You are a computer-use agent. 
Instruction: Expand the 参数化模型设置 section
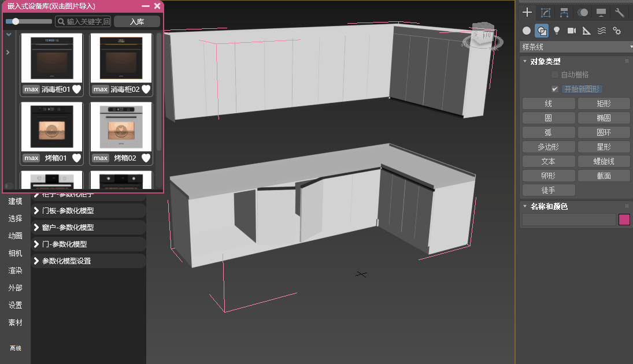pos(88,261)
